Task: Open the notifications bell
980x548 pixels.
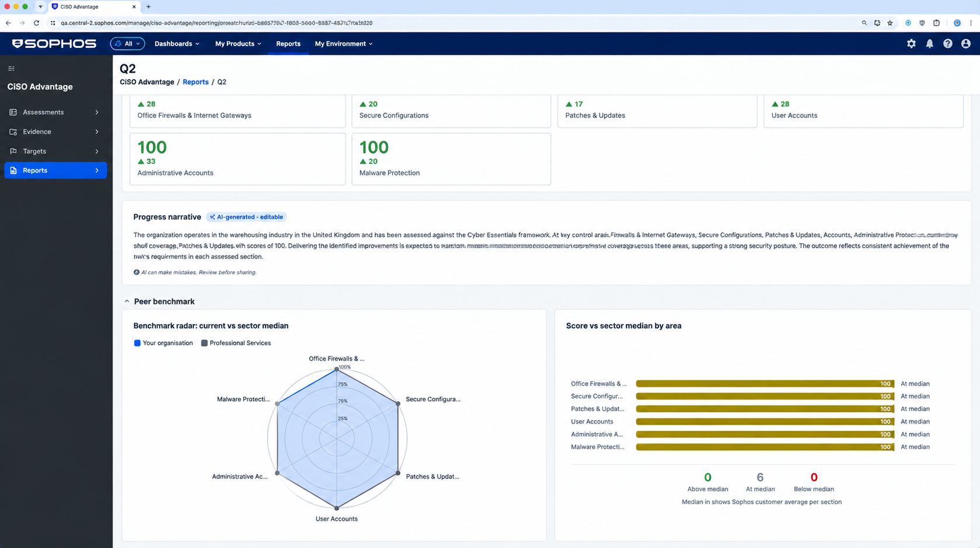Action: point(929,44)
